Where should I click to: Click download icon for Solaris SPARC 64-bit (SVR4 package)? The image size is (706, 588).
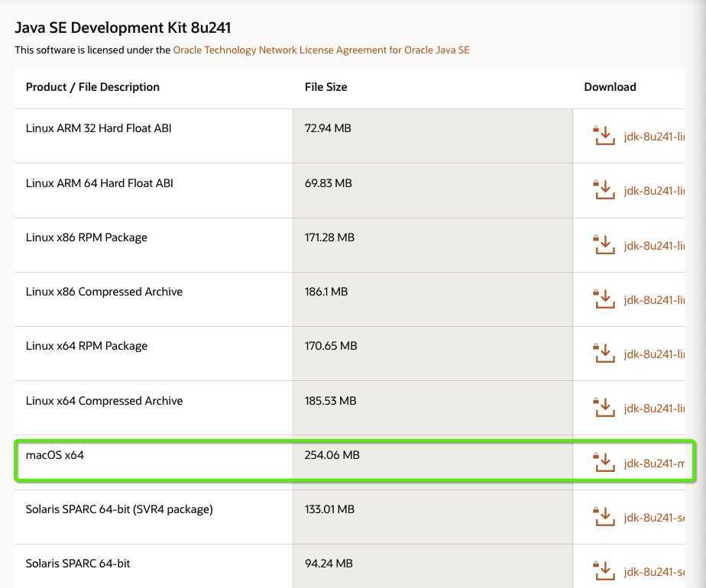point(604,517)
